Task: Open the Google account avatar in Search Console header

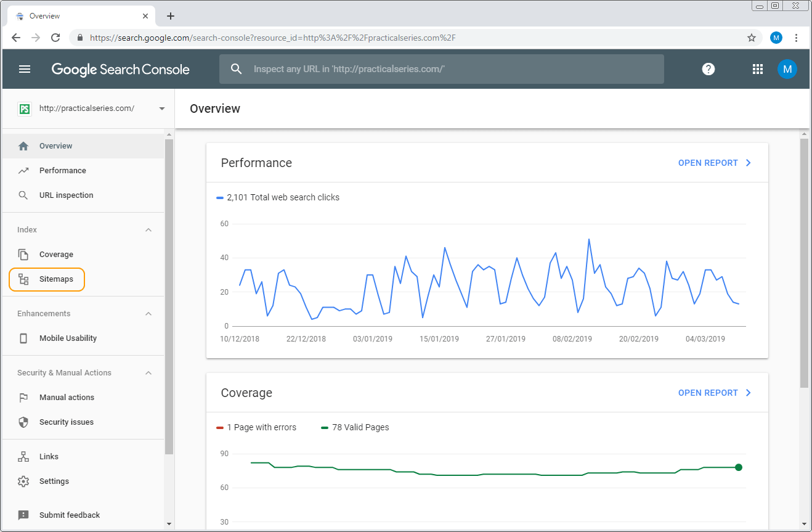Action: (787, 69)
